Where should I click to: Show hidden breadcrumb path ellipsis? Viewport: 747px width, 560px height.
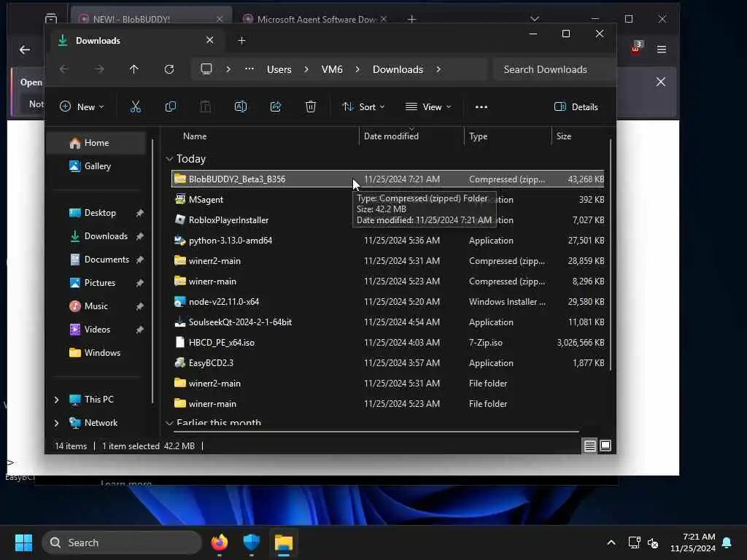coord(249,69)
